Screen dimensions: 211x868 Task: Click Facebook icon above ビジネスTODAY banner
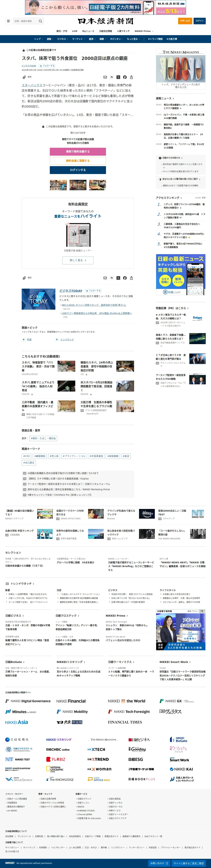[x=125, y=278]
